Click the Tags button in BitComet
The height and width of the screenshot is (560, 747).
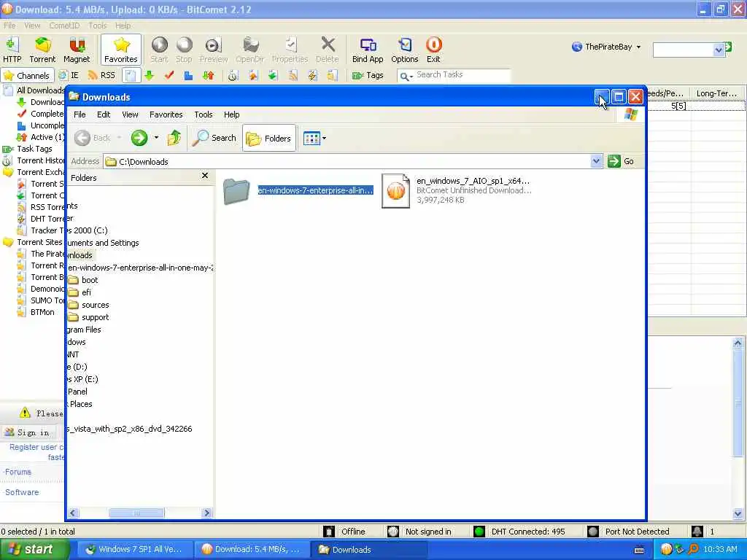coord(368,75)
